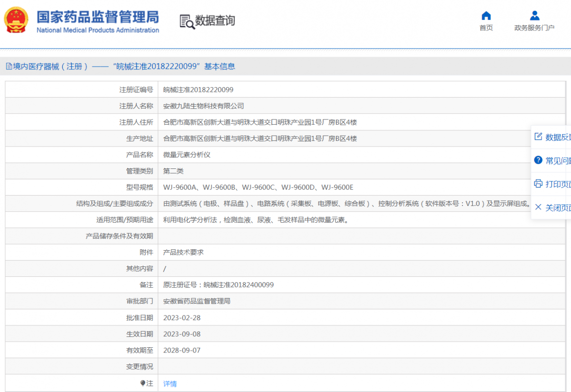Open the 首页 home icon
This screenshot has height=392, width=571.
(486, 15)
